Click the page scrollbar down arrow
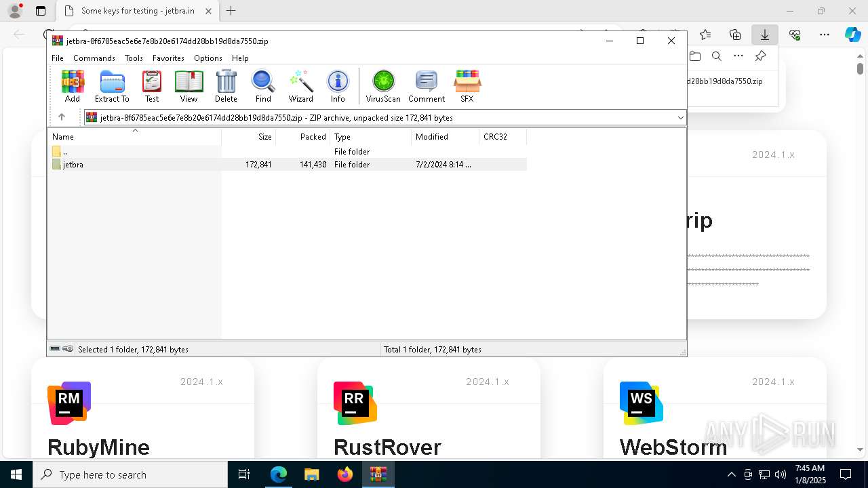The image size is (868, 488). (860, 449)
